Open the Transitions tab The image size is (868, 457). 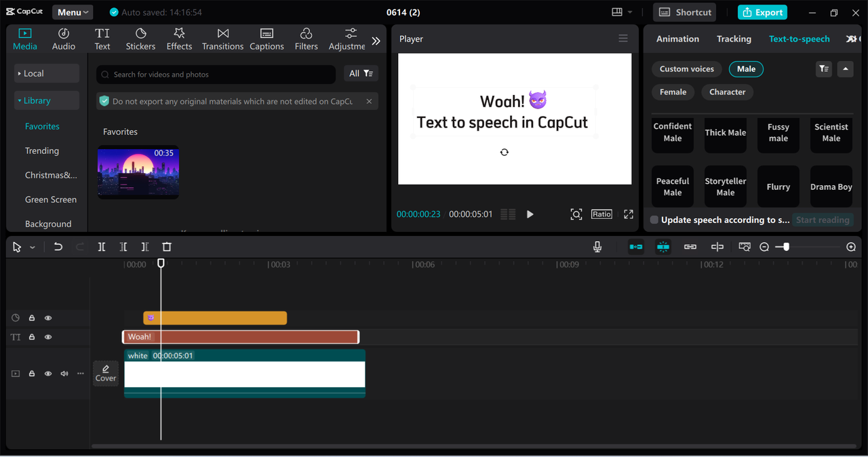(222, 39)
